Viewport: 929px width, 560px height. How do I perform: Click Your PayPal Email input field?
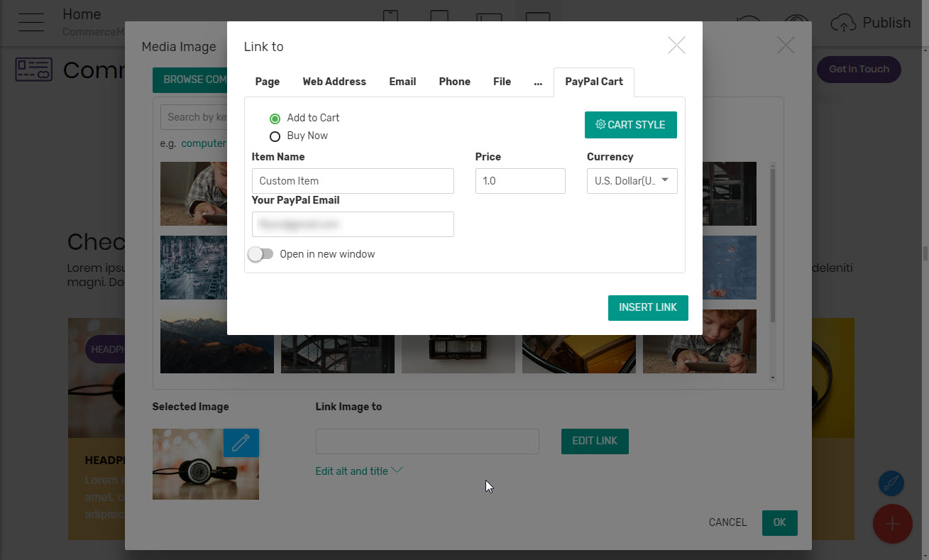(x=353, y=224)
